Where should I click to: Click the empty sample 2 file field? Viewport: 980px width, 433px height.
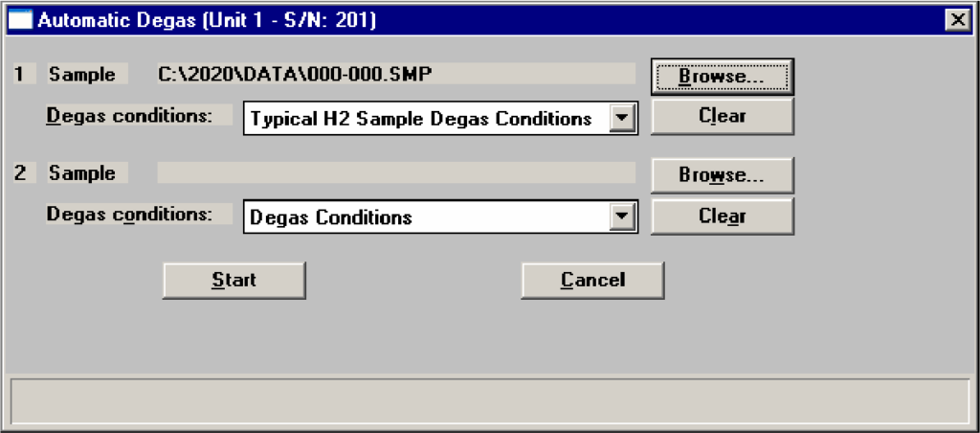pyautogui.click(x=395, y=173)
